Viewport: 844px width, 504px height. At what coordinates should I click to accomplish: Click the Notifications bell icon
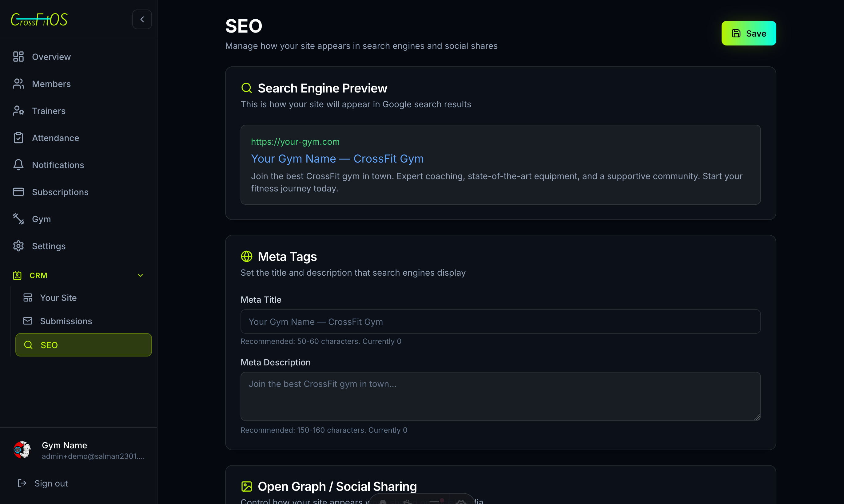point(18,165)
